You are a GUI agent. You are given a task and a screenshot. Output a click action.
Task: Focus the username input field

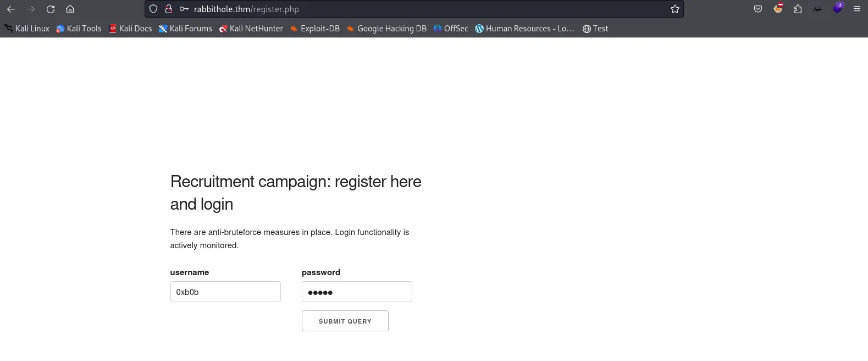click(225, 292)
